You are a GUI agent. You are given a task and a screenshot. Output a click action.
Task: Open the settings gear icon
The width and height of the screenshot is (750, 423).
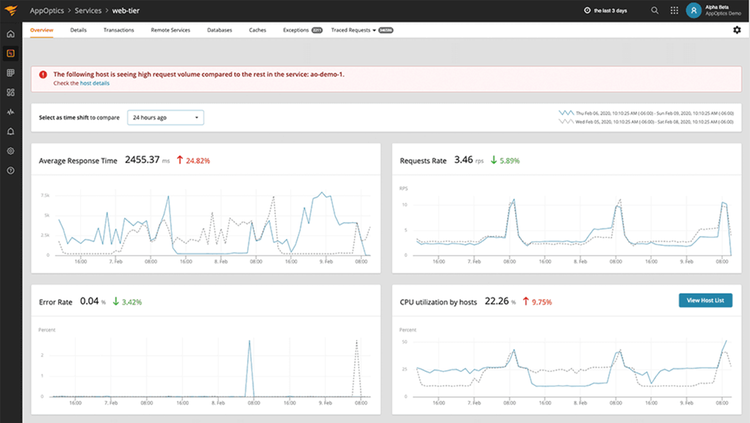click(x=737, y=30)
